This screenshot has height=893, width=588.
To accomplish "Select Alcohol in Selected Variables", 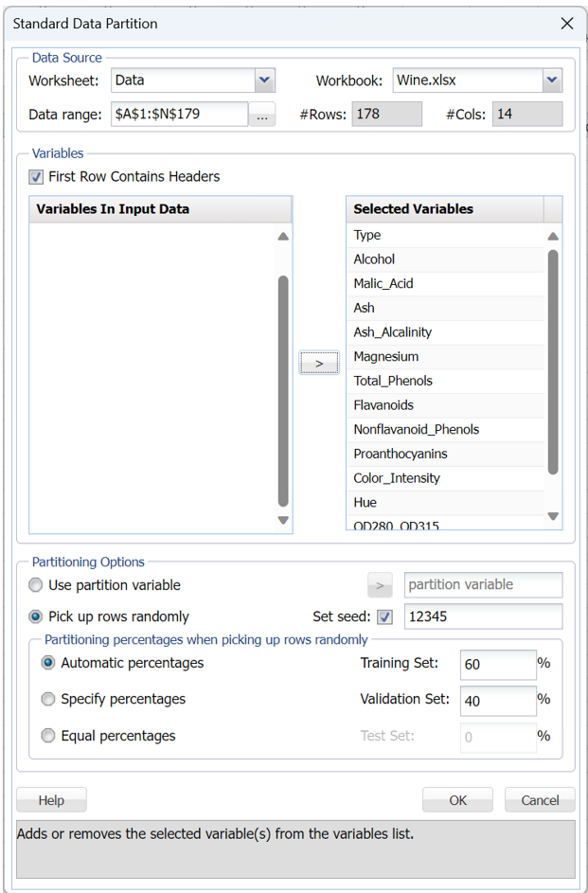I will click(x=374, y=259).
